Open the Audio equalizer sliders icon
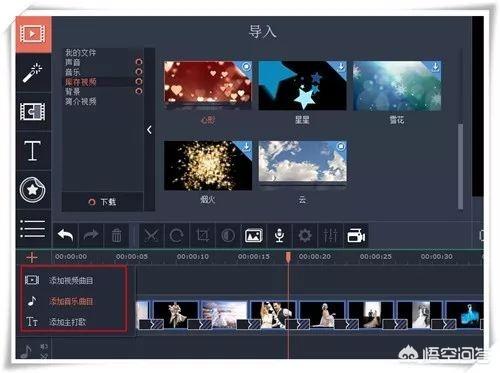Image resolution: width=500 pixels, height=373 pixels. (x=330, y=235)
